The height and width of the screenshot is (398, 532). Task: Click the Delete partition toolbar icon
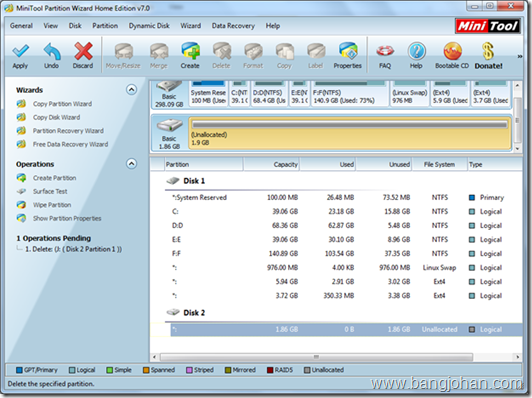(x=222, y=51)
